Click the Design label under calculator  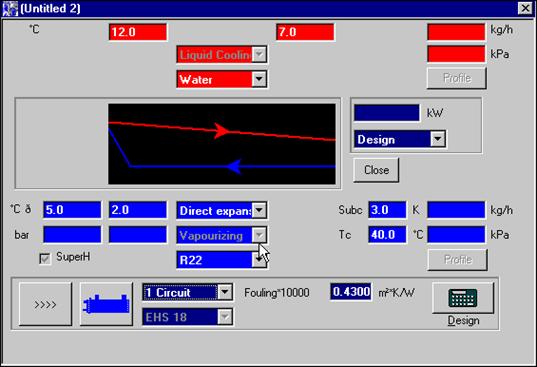tap(463, 320)
